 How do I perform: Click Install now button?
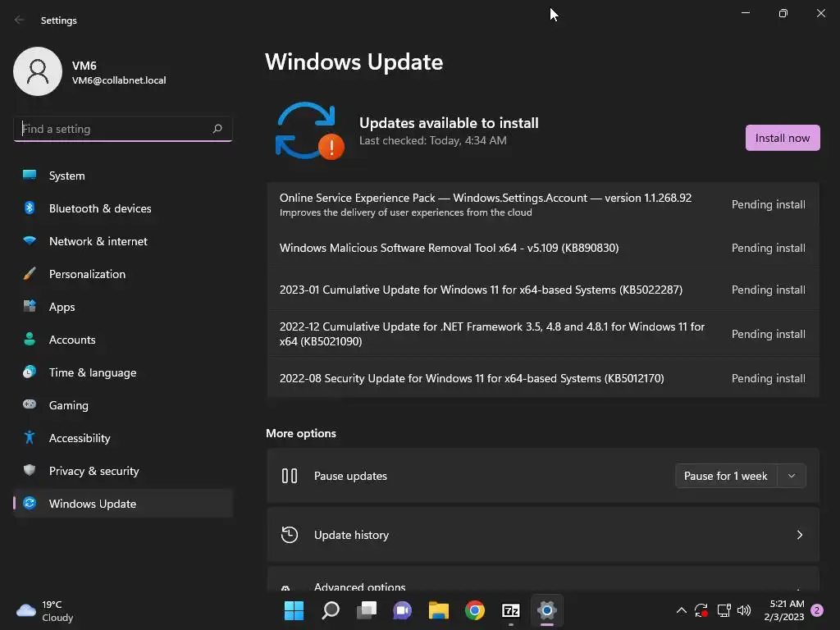[x=782, y=138]
